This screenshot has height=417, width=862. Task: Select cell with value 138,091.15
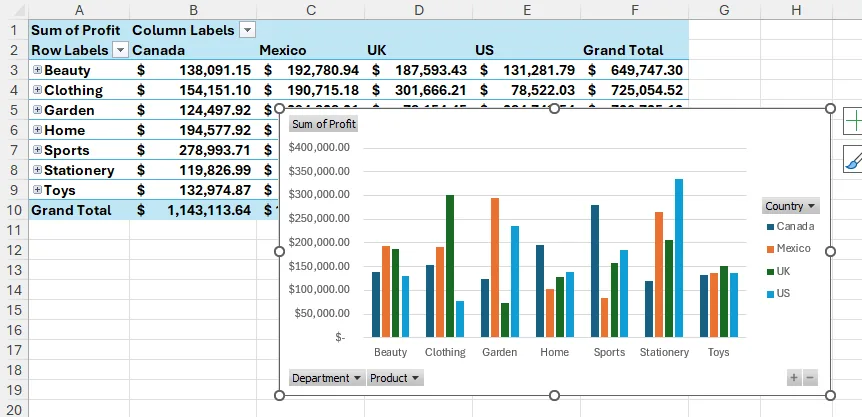pyautogui.click(x=193, y=70)
